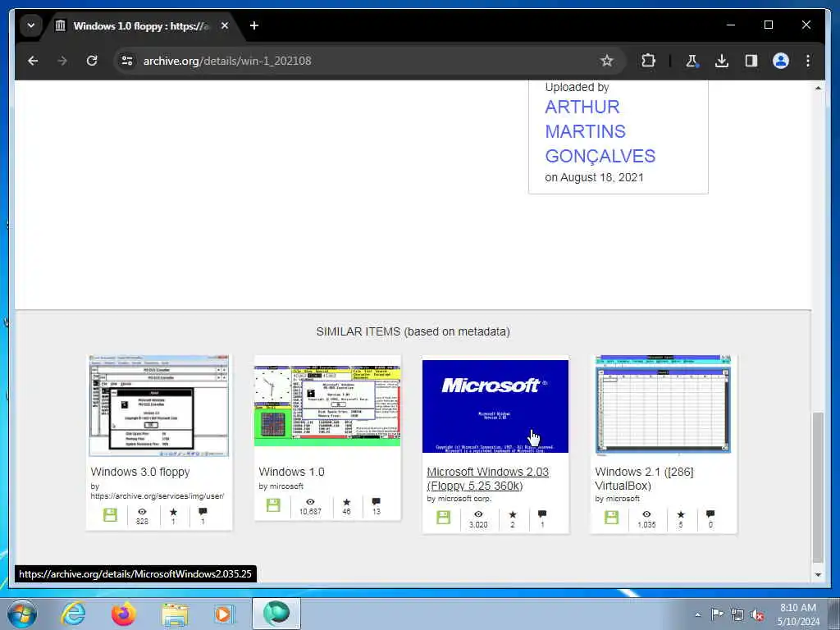Go back to the previous page
The image size is (840, 630).
[x=33, y=61]
